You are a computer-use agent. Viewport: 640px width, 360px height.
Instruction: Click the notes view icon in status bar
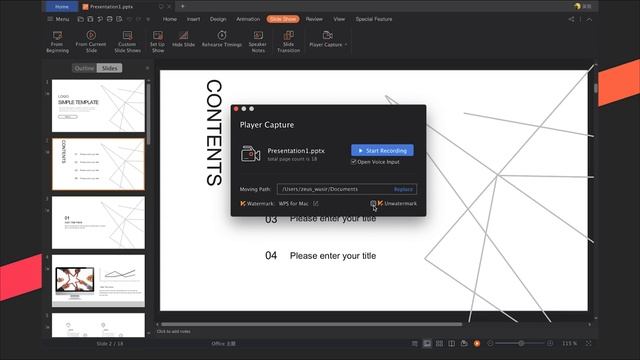point(415,344)
